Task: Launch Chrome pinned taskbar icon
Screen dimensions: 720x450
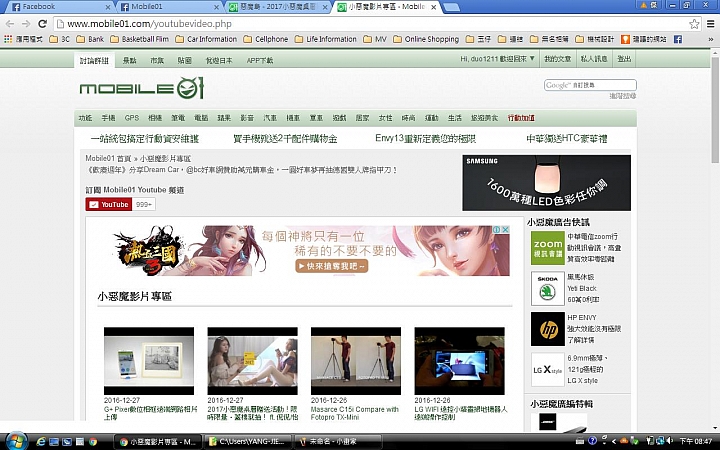Action: [93, 442]
